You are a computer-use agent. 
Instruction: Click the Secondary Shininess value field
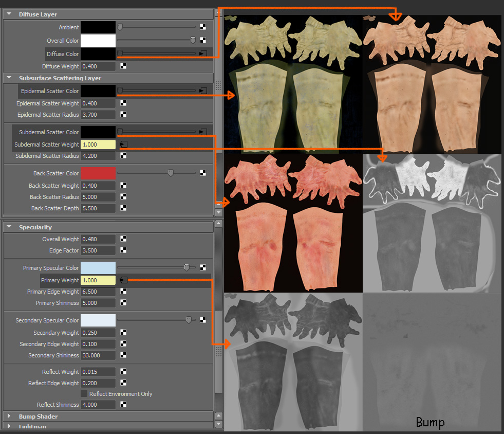tap(98, 355)
